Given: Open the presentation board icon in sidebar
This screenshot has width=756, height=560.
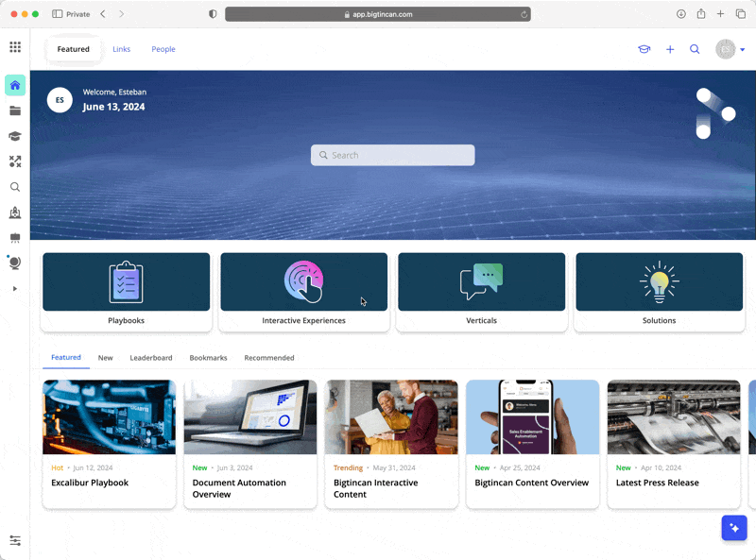Looking at the screenshot, I should point(15,238).
